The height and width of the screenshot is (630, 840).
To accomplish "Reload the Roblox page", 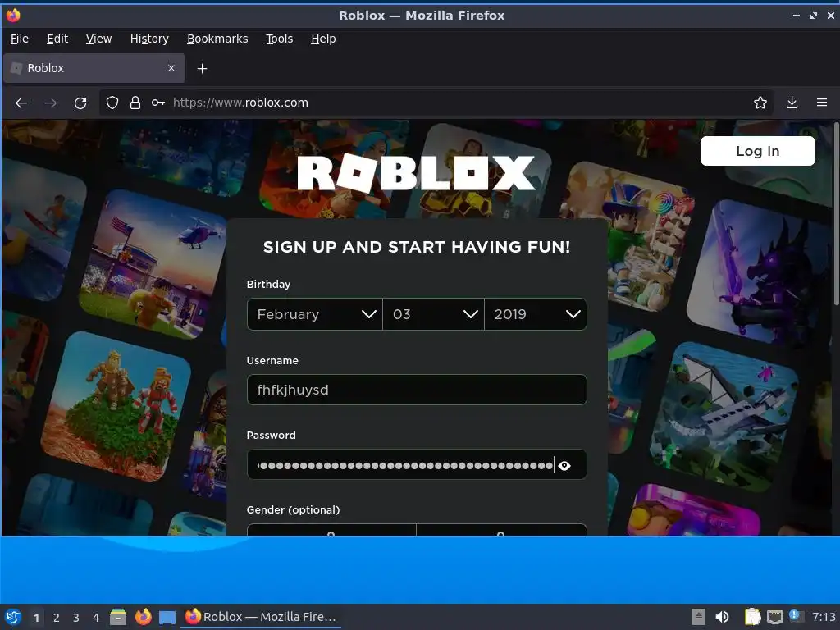I will tap(80, 103).
